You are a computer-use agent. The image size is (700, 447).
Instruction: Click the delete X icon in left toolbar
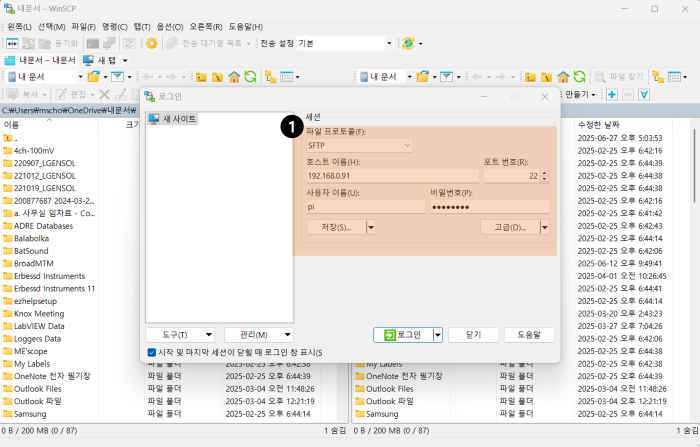[x=104, y=94]
